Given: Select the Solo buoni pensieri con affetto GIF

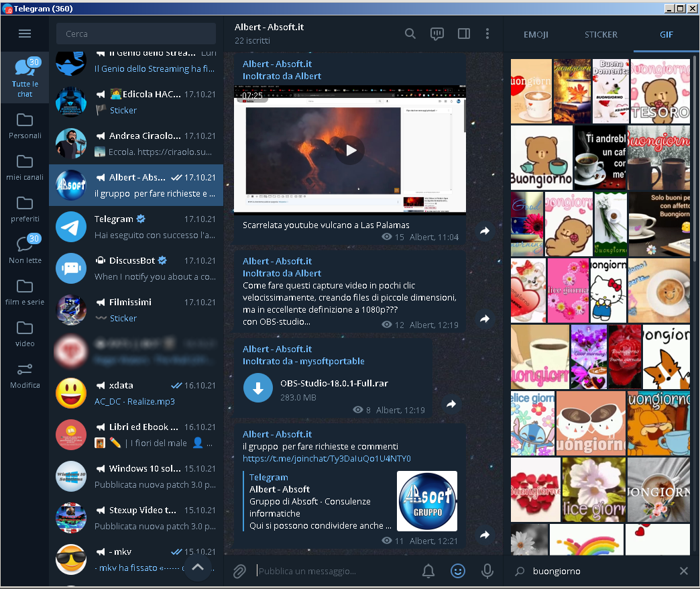Looking at the screenshot, I should click(x=659, y=224).
